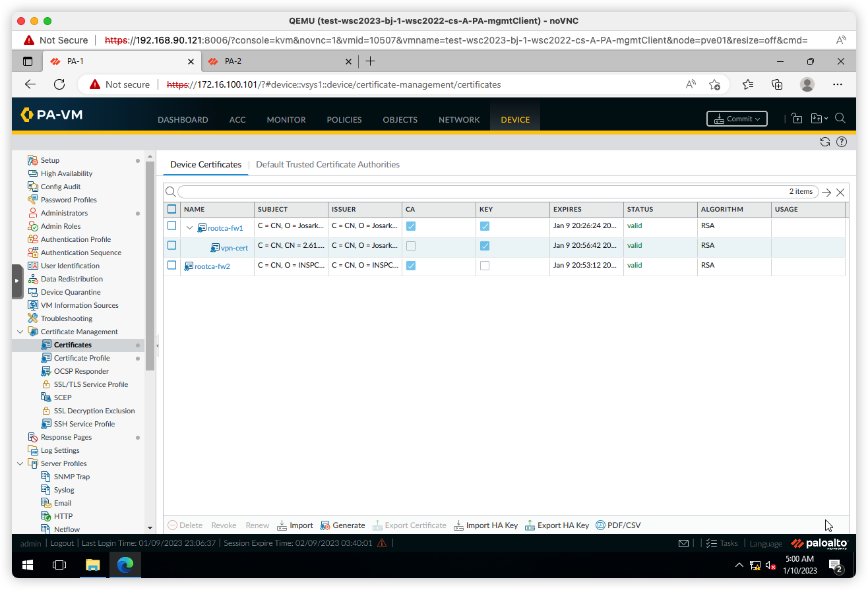The image size is (868, 590).
Task: Tick the vpn-cert row checkbox
Action: point(172,245)
